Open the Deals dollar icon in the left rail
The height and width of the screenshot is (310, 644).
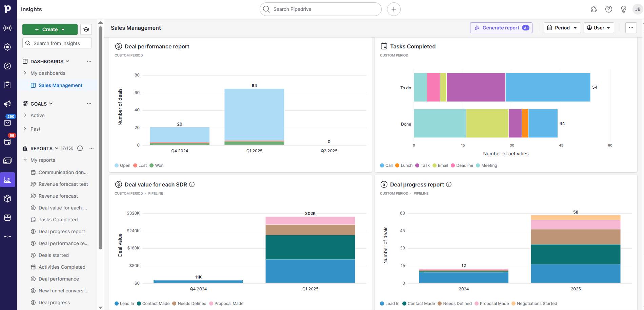[x=7, y=66]
